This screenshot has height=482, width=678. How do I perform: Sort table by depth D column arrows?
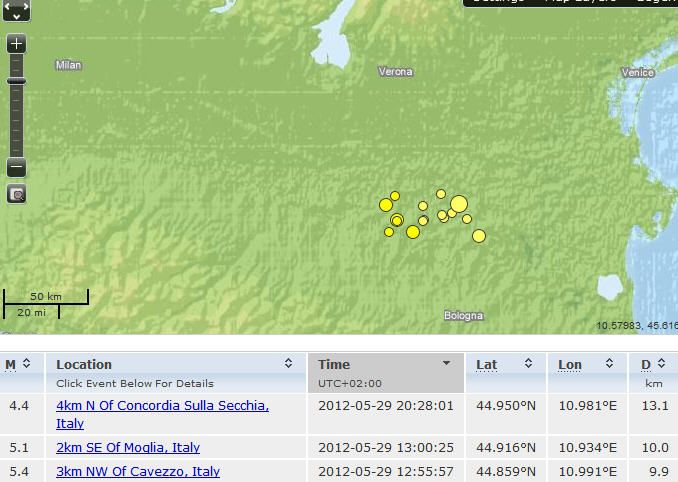pos(662,363)
